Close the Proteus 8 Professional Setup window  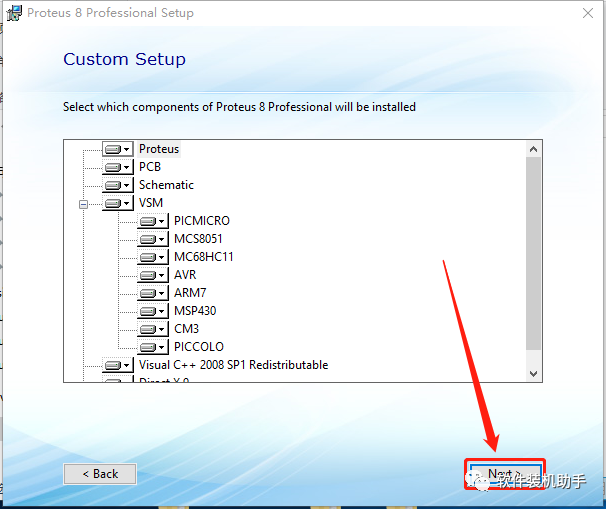click(x=588, y=13)
